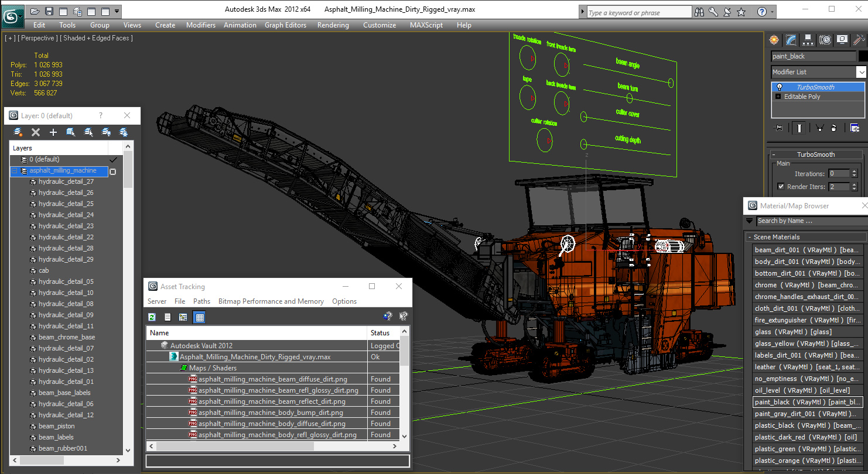Open the Help icon dropdown arrow
Viewport: 868px width, 474px height.
coord(772,12)
